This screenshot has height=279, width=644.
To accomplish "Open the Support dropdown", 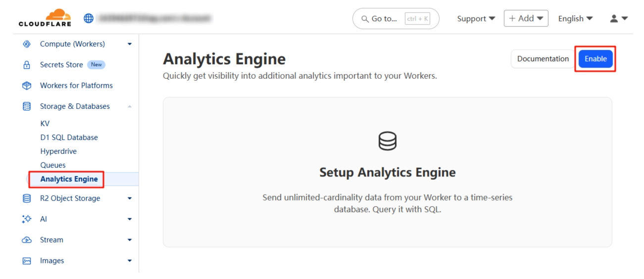I will [x=476, y=18].
